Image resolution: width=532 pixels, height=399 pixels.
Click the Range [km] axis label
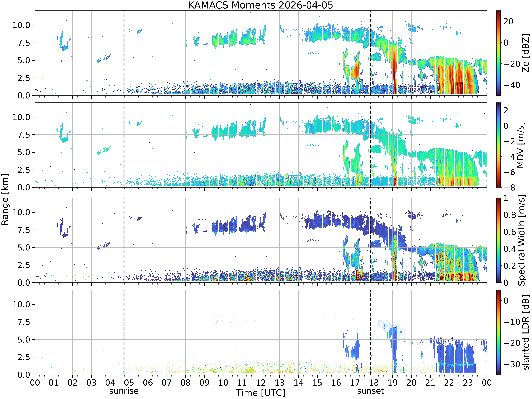click(5, 199)
